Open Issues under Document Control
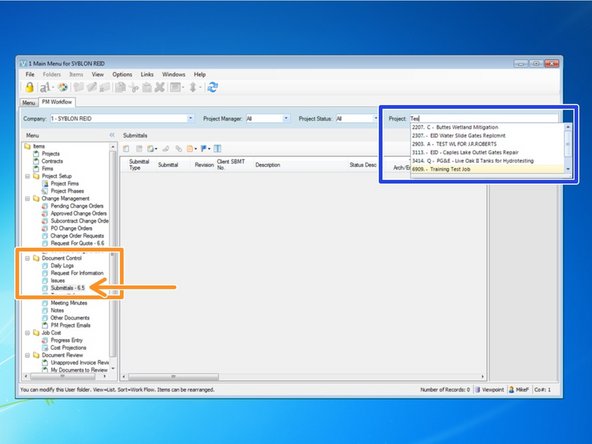Viewport: 592px width, 444px height. point(58,281)
